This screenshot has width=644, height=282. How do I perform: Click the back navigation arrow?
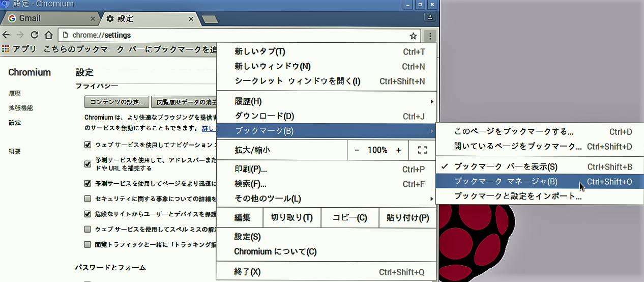coord(6,35)
